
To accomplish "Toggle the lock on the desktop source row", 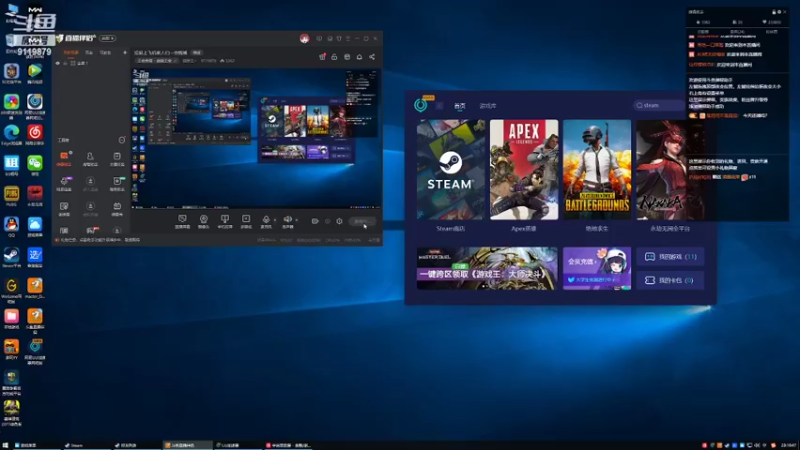I will [x=65, y=63].
